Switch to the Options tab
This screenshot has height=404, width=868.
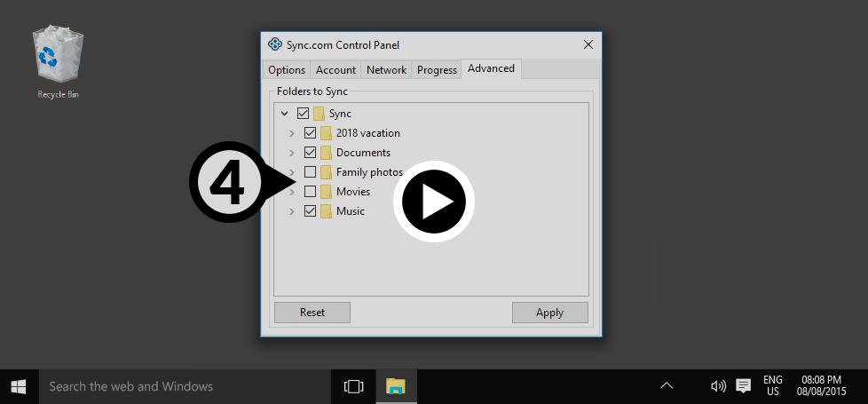287,70
